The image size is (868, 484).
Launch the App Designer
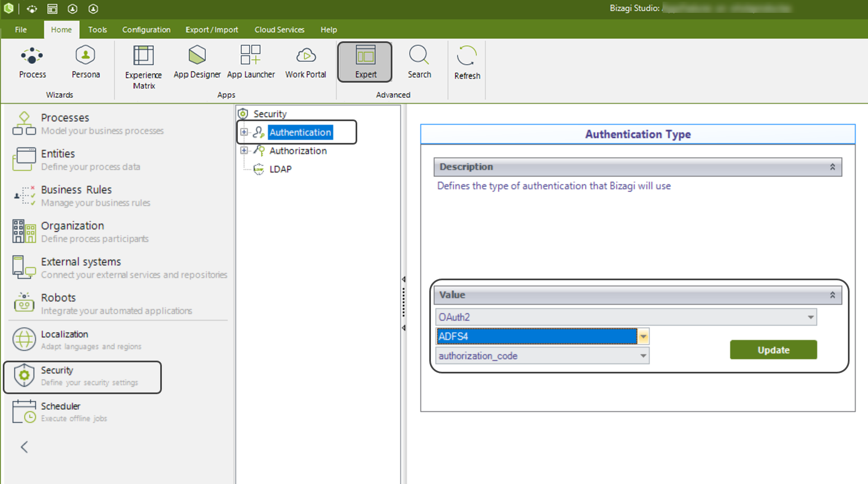197,63
